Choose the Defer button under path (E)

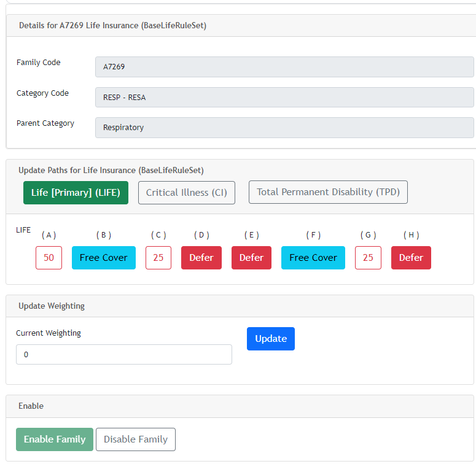click(251, 258)
